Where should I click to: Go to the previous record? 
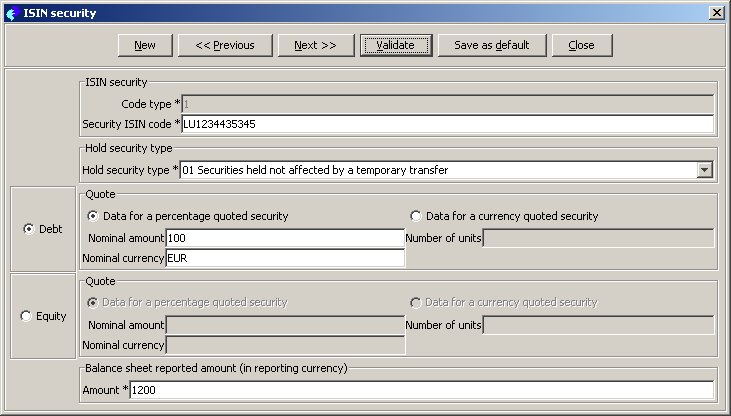225,45
